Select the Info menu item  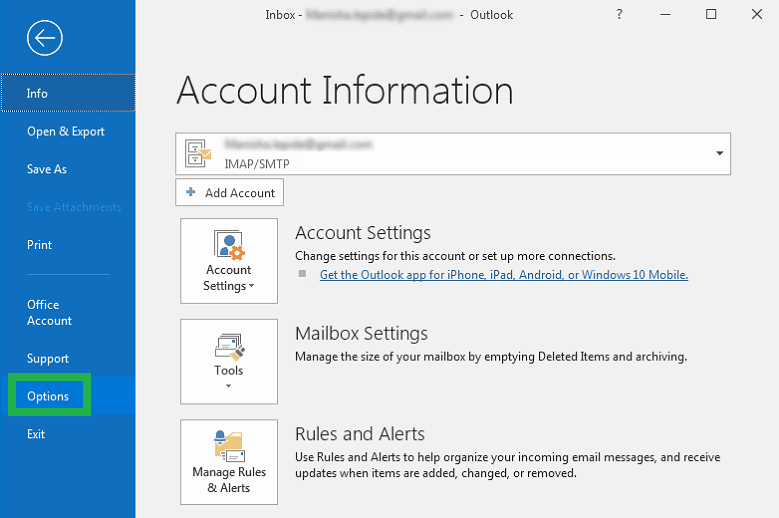(68, 93)
